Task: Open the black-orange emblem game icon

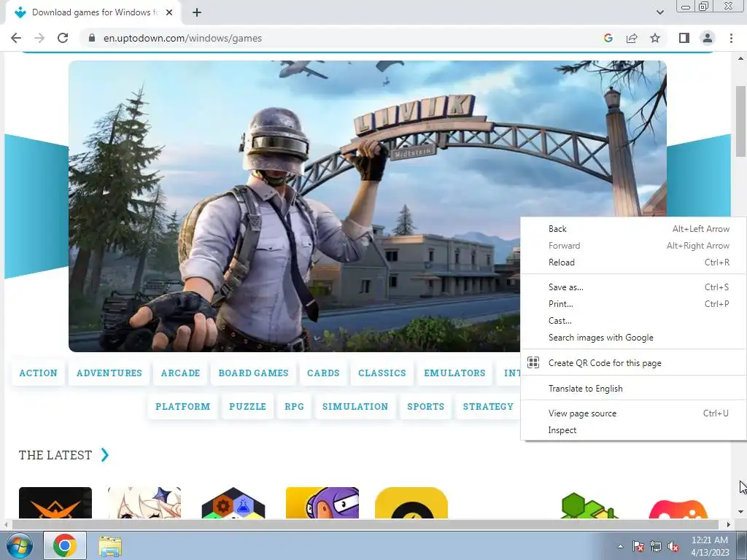Action: (x=55, y=502)
